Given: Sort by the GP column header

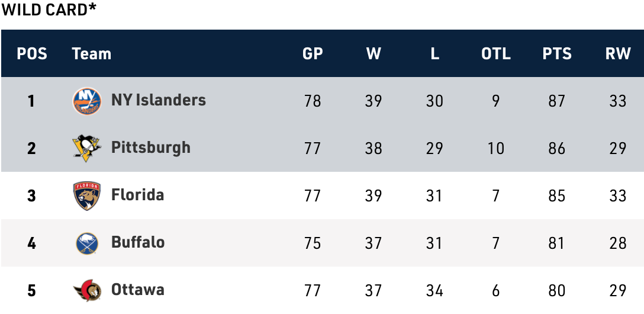Looking at the screenshot, I should tap(313, 54).
